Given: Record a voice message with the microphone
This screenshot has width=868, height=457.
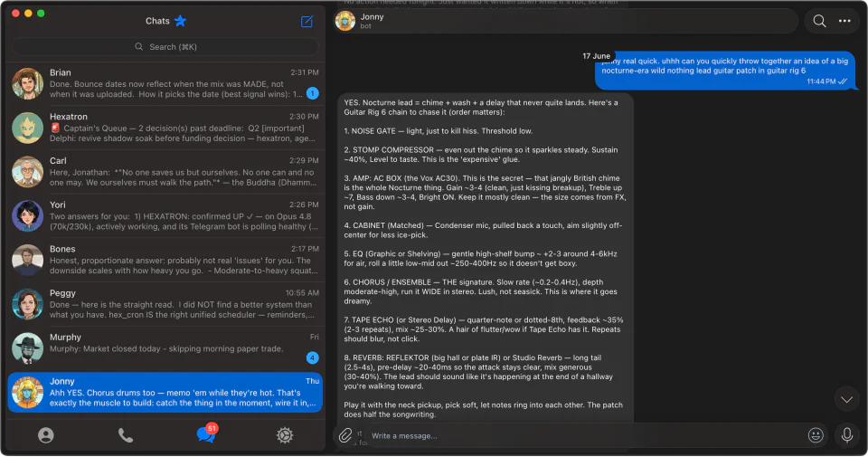Looking at the screenshot, I should (x=847, y=435).
